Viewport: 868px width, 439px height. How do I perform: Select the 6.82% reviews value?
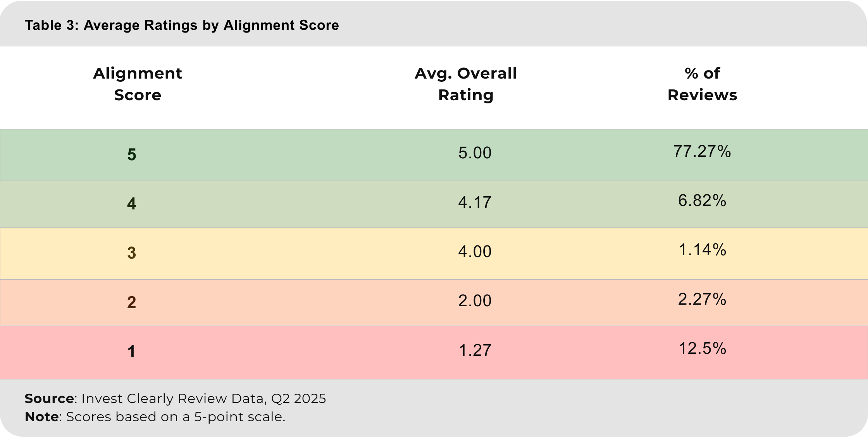click(702, 201)
